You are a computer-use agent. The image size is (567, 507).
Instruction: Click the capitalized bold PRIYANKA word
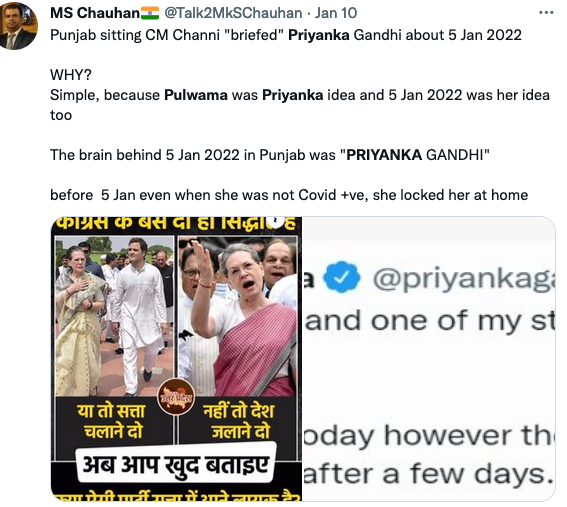[x=384, y=155]
